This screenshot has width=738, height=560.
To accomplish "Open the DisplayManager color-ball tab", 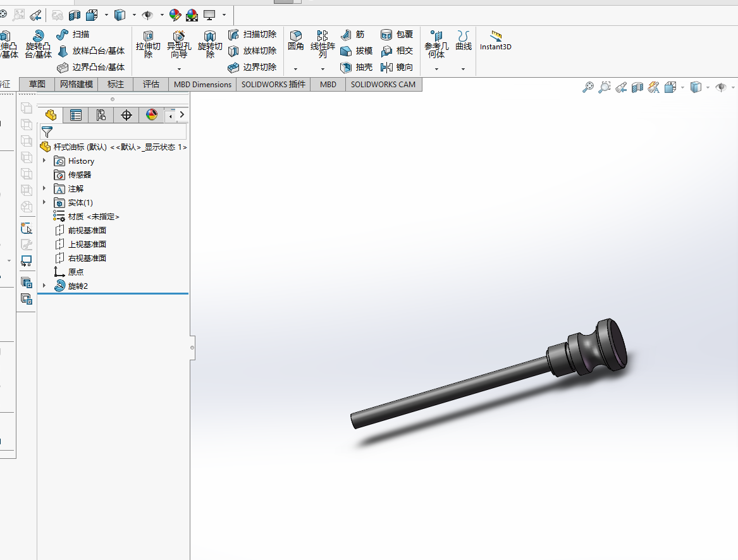I will 152,115.
